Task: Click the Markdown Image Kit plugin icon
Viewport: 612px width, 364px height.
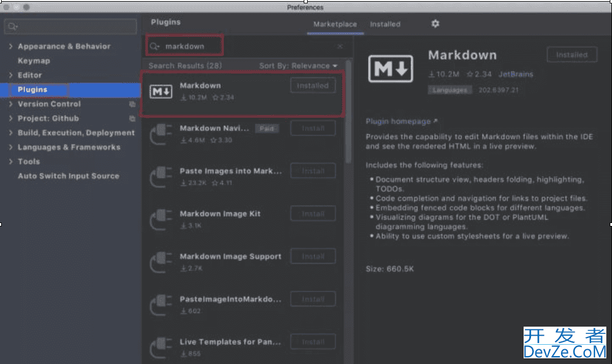Action: tap(161, 220)
